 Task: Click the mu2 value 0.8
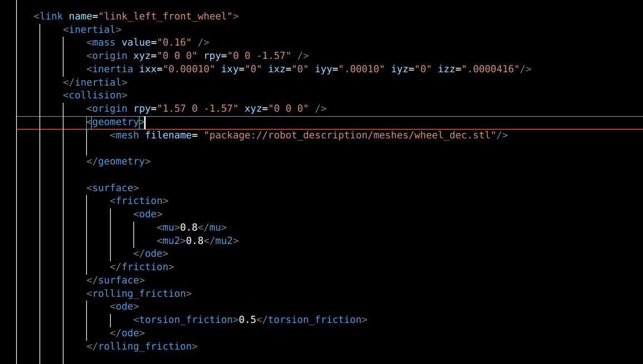[195, 241]
